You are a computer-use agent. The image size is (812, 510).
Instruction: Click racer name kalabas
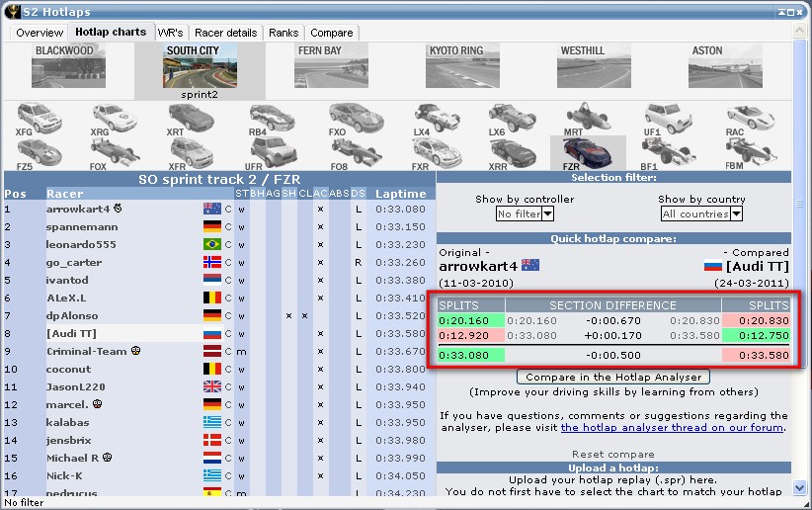tap(67, 422)
